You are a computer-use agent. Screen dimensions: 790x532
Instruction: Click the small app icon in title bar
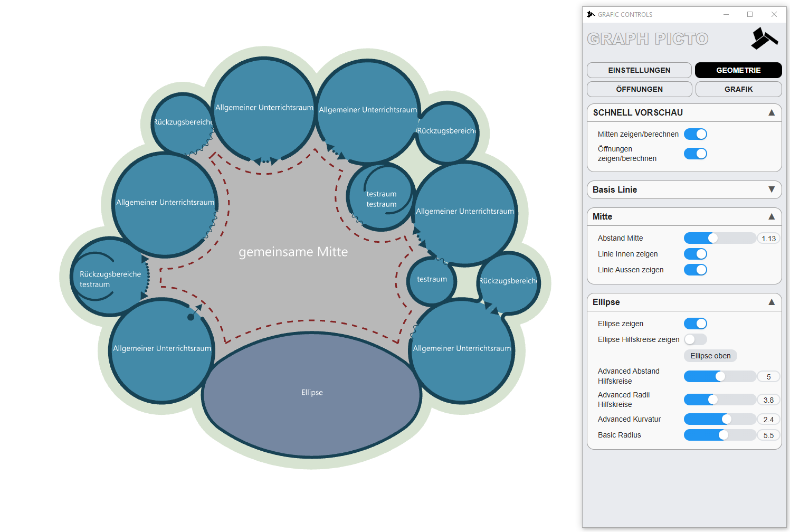pos(591,14)
